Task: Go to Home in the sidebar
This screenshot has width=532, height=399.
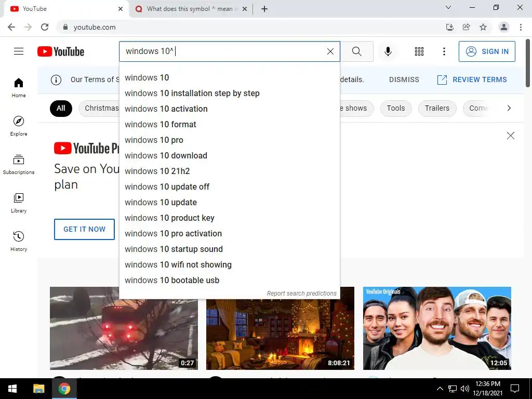Action: [19, 87]
